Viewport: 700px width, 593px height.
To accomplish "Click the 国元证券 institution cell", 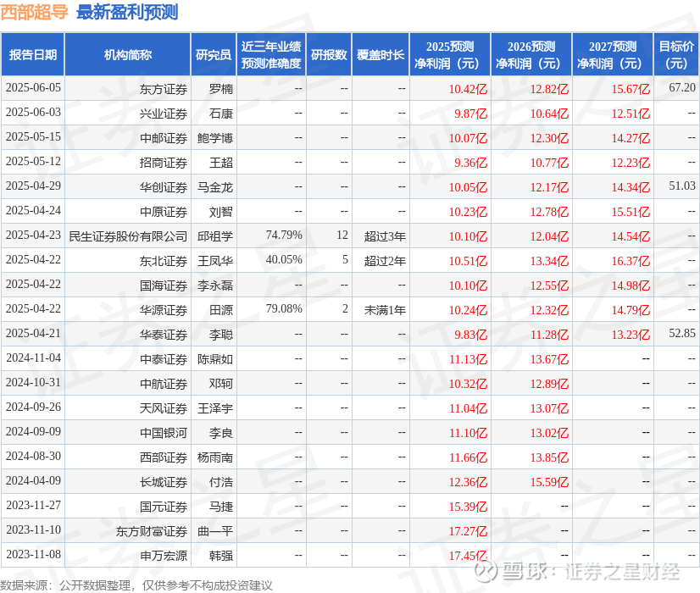I will (163, 507).
